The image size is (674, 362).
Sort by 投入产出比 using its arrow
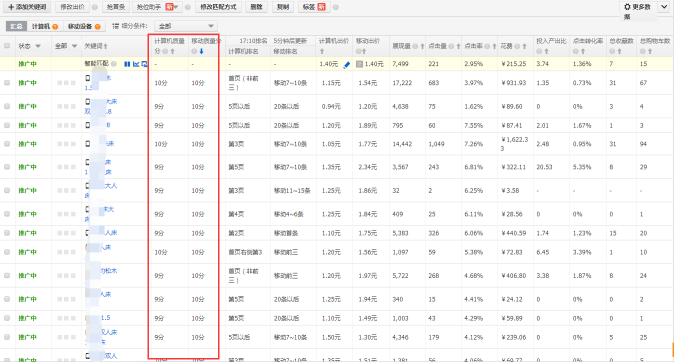click(546, 51)
